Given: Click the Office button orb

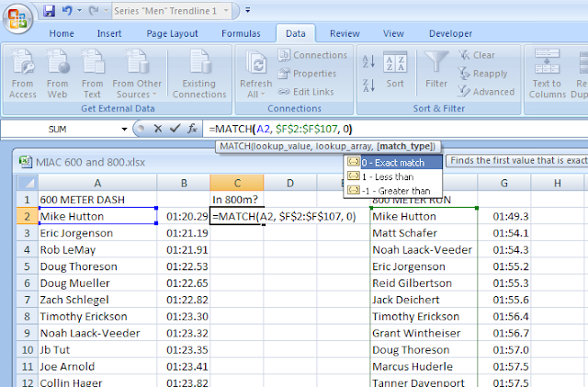Looking at the screenshot, I should pos(18,17).
